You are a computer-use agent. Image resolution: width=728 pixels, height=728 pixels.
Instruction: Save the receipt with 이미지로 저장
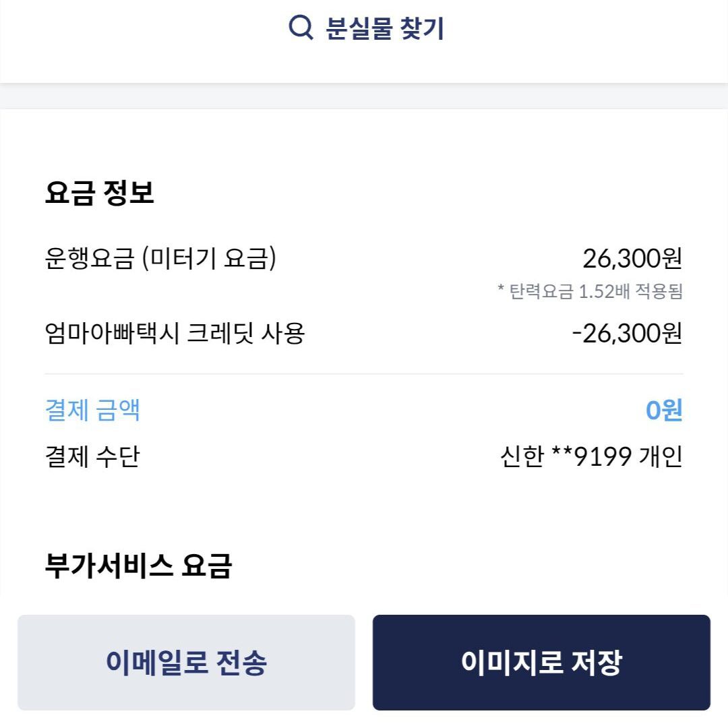pos(541,662)
